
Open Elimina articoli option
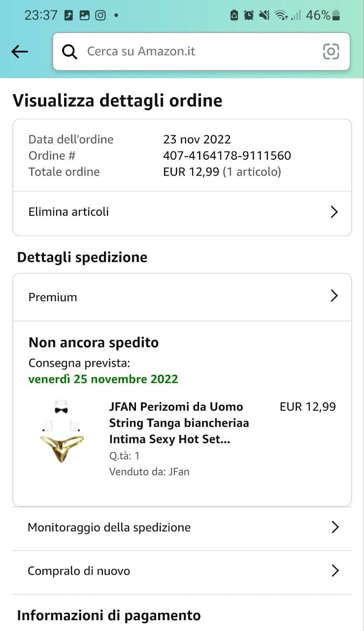click(x=182, y=212)
